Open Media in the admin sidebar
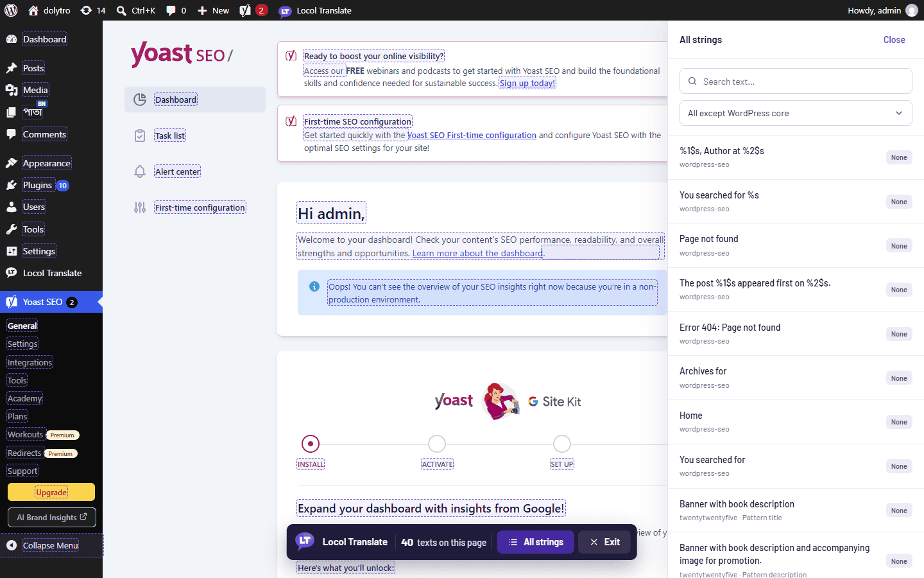 pyautogui.click(x=35, y=90)
